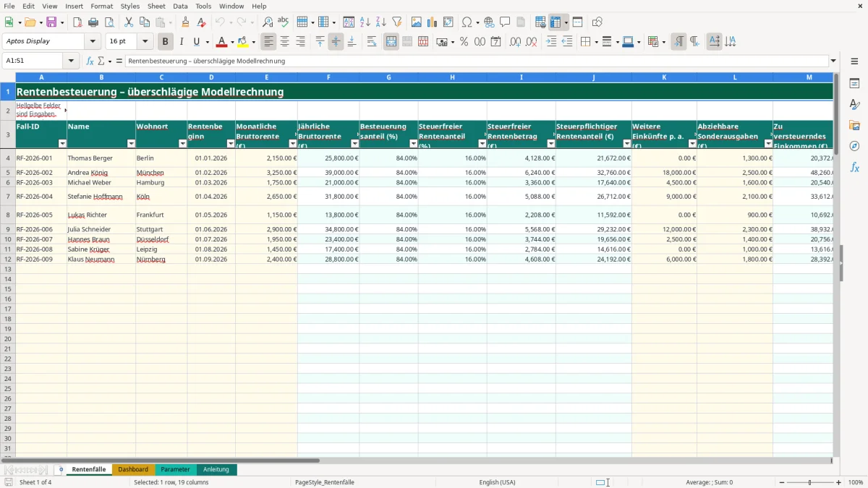Insert a comment

505,22
